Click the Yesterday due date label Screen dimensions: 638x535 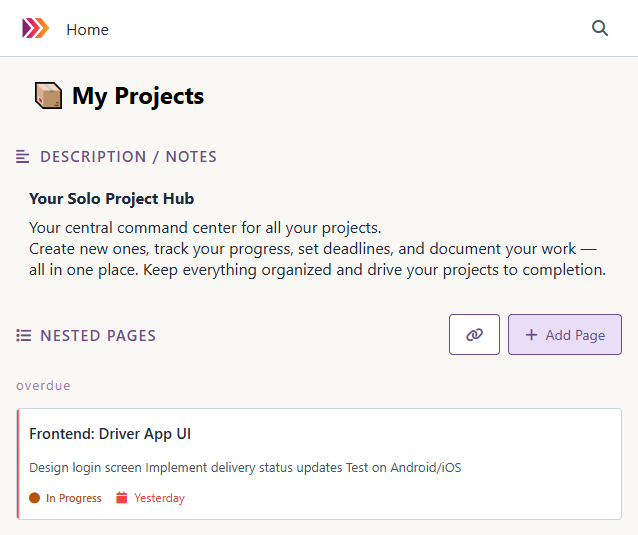pos(159,498)
